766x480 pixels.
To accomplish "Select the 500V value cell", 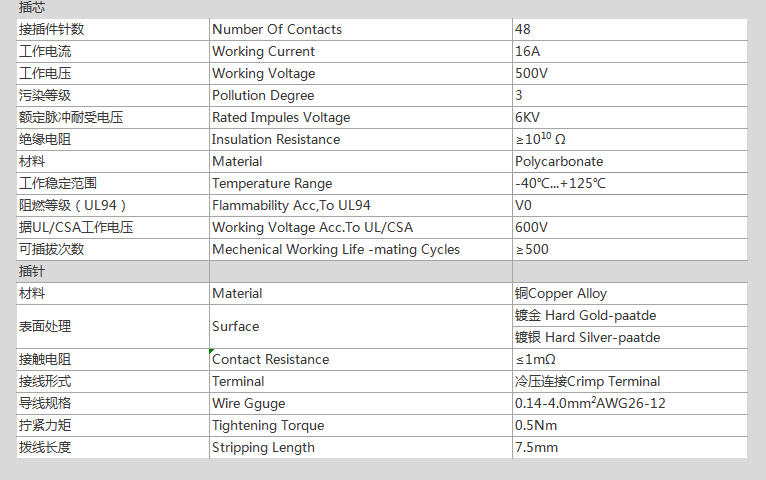I will [x=531, y=73].
